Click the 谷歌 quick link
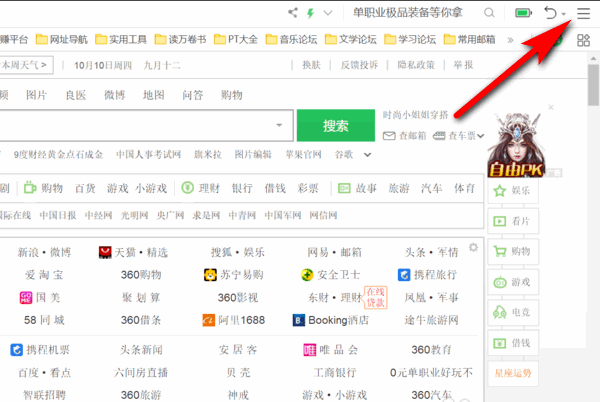The image size is (600, 402). coord(344,155)
